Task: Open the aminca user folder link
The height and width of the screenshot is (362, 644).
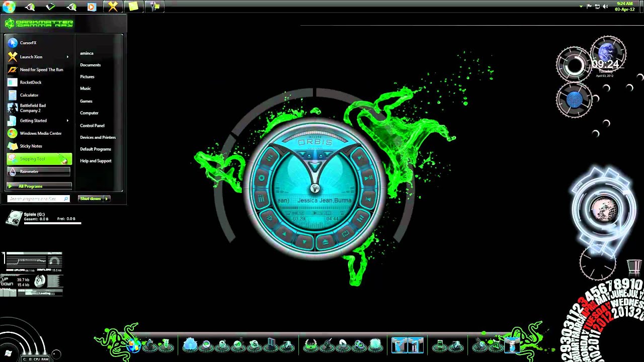Action: [87, 53]
